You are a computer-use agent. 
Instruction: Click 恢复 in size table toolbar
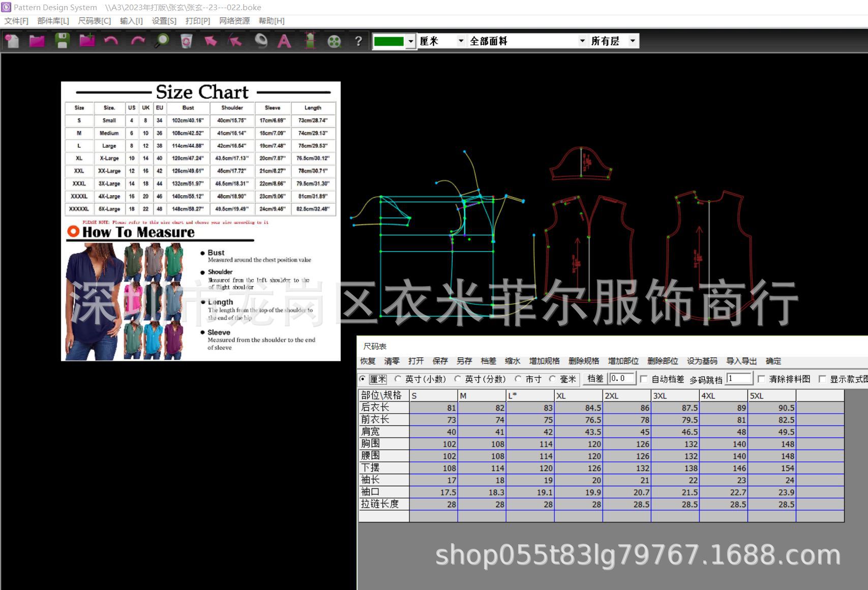click(x=368, y=361)
